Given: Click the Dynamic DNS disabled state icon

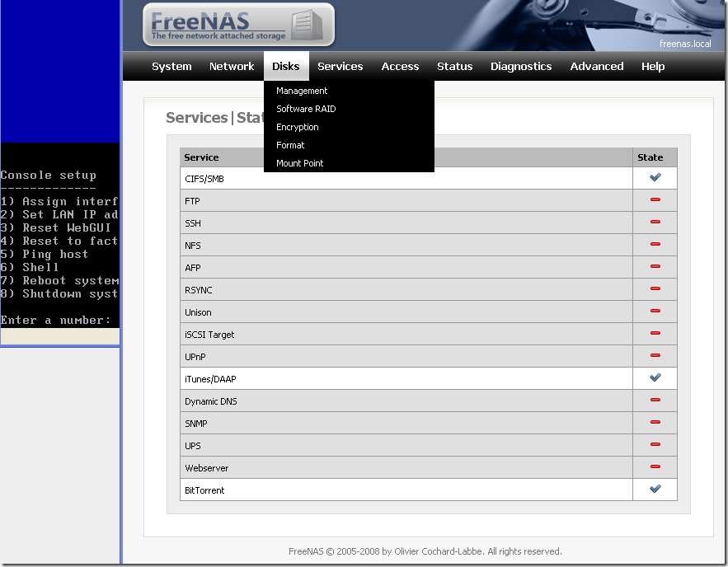Looking at the screenshot, I should [x=655, y=400].
